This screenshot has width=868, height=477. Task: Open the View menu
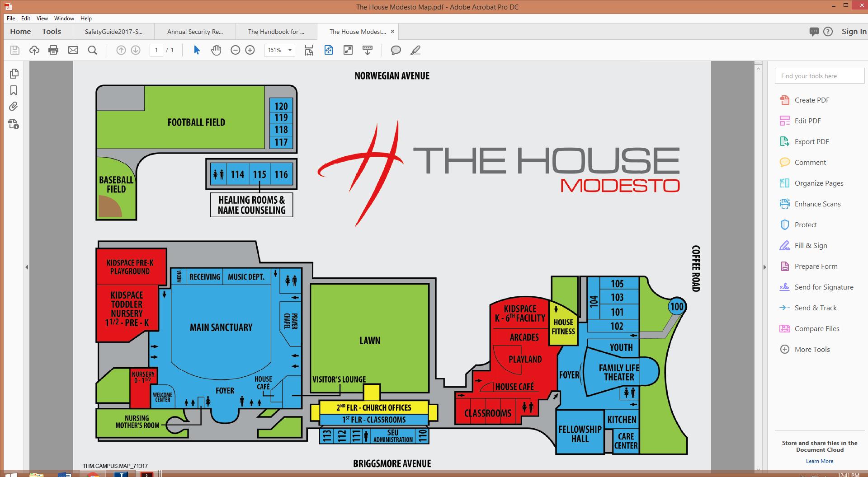click(x=42, y=19)
